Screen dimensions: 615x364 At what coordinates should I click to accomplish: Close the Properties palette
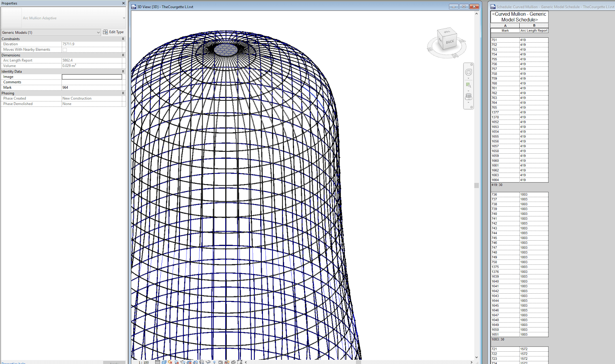tap(123, 3)
